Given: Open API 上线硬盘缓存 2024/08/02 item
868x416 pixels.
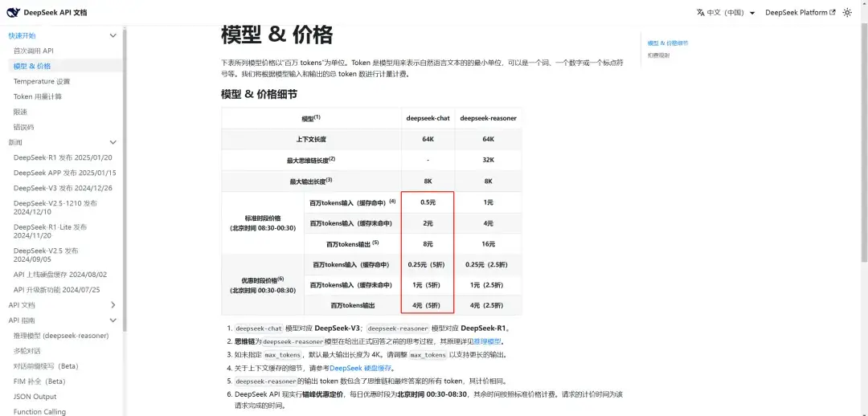Looking at the screenshot, I should (x=60, y=275).
